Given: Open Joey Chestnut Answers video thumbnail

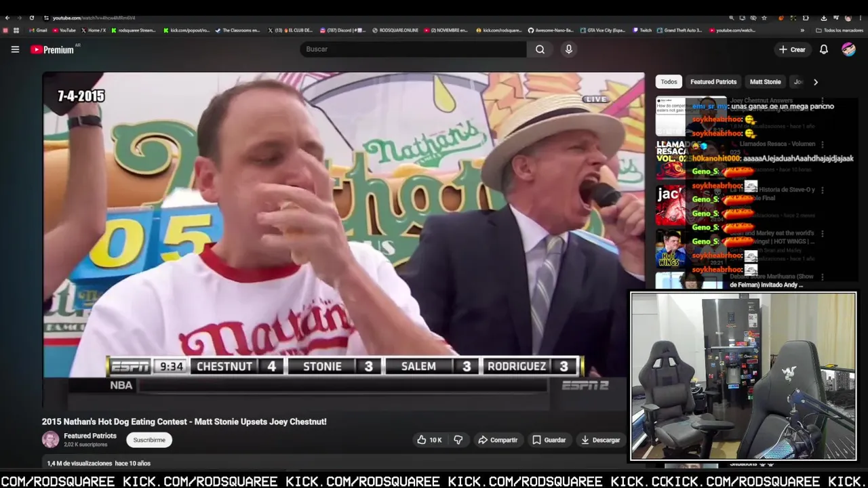Looking at the screenshot, I should click(x=691, y=117).
